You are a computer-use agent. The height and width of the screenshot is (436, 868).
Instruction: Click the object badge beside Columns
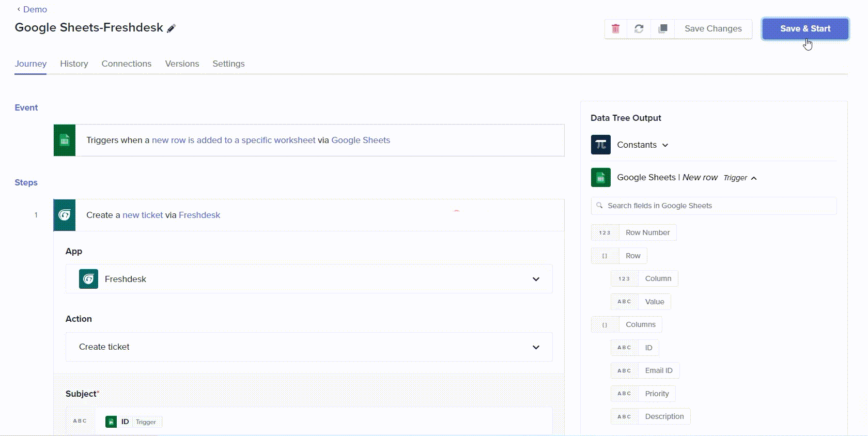tap(605, 324)
